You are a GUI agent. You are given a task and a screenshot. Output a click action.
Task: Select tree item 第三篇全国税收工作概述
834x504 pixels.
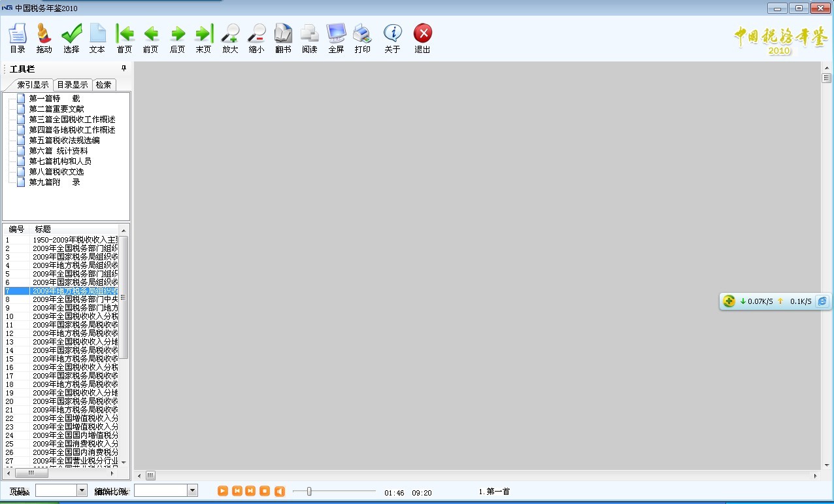[x=72, y=120]
